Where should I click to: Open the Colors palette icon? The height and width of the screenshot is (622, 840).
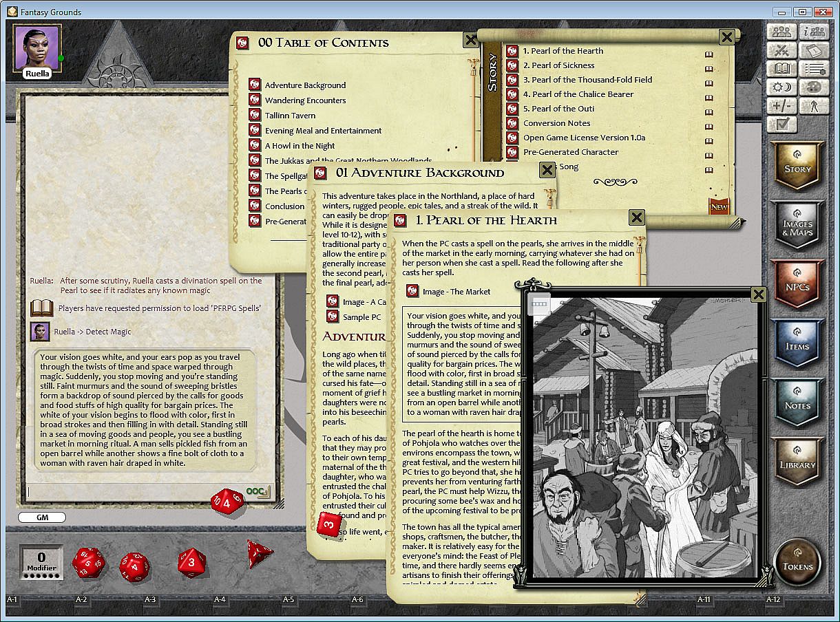click(815, 87)
